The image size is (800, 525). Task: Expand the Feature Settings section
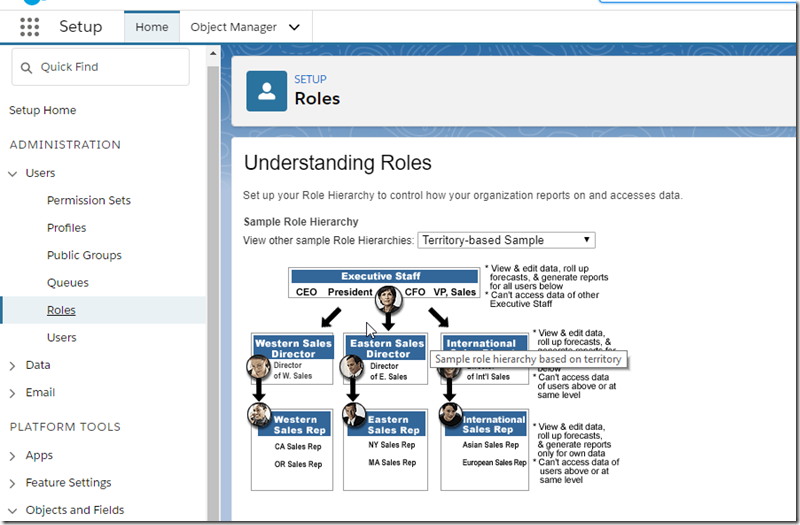[x=13, y=484]
